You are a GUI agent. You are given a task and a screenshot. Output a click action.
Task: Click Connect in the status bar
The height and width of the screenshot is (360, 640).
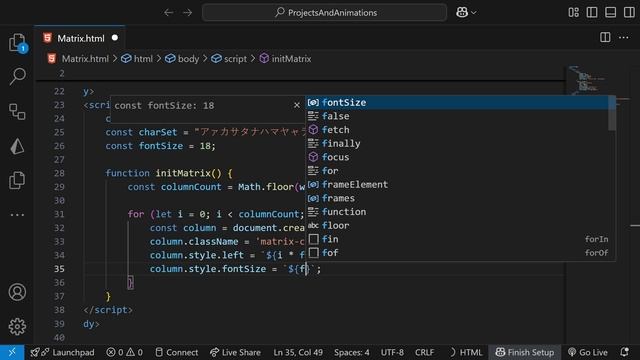pyautogui.click(x=176, y=352)
